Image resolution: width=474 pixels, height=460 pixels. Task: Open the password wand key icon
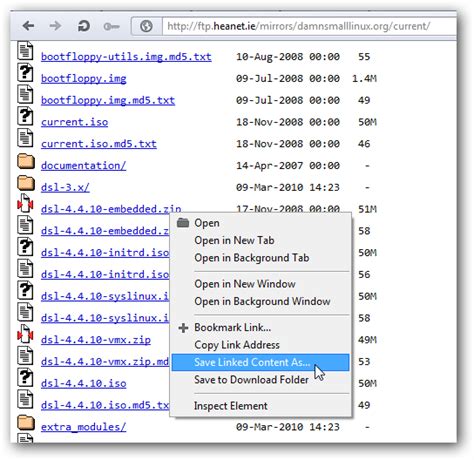tap(111, 26)
